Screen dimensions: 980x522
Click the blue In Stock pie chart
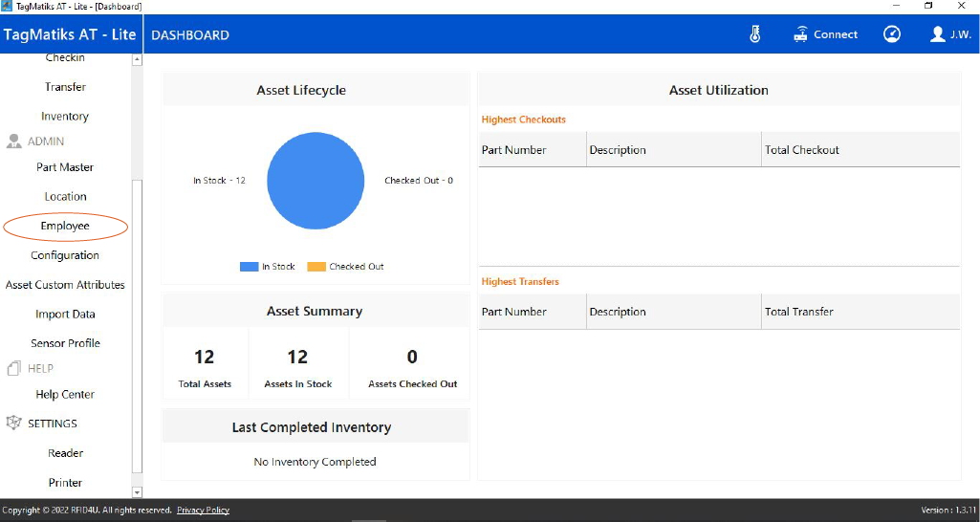(x=316, y=181)
